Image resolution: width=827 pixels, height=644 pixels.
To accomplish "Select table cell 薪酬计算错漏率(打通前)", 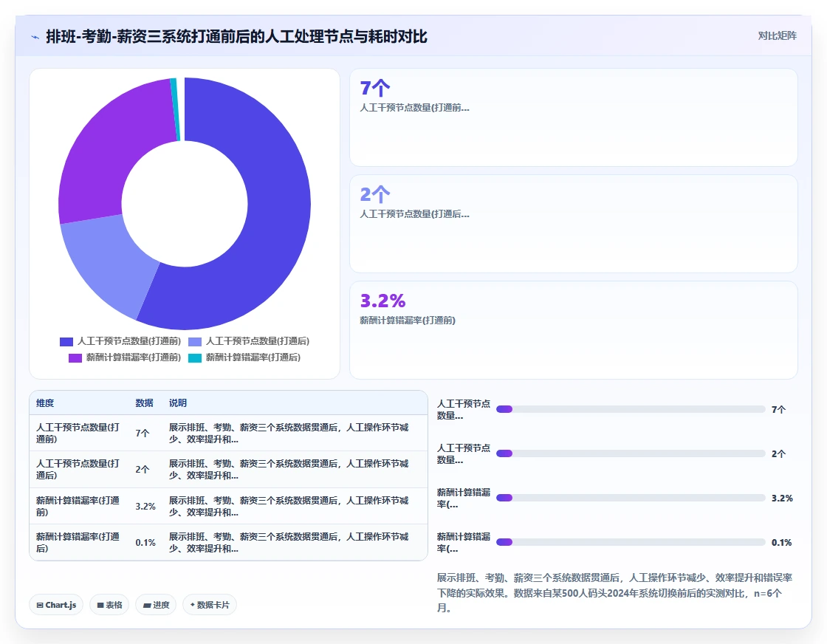I will pyautogui.click(x=78, y=507).
